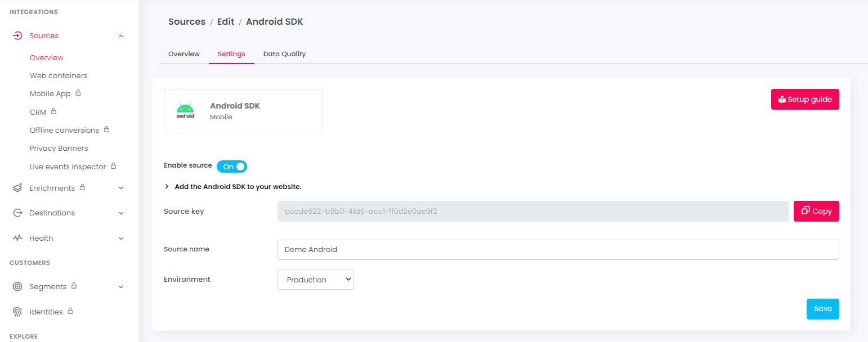Click the lock icon beside Live events inspector
868x342 pixels.
tap(113, 166)
